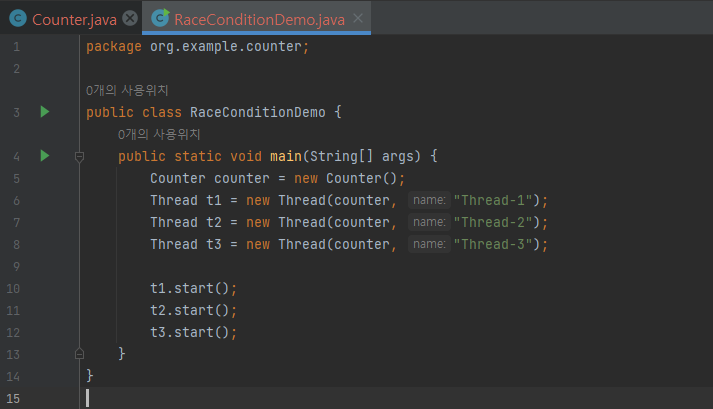
Task: Click line number 1 in gutter
Action: pyautogui.click(x=16, y=46)
